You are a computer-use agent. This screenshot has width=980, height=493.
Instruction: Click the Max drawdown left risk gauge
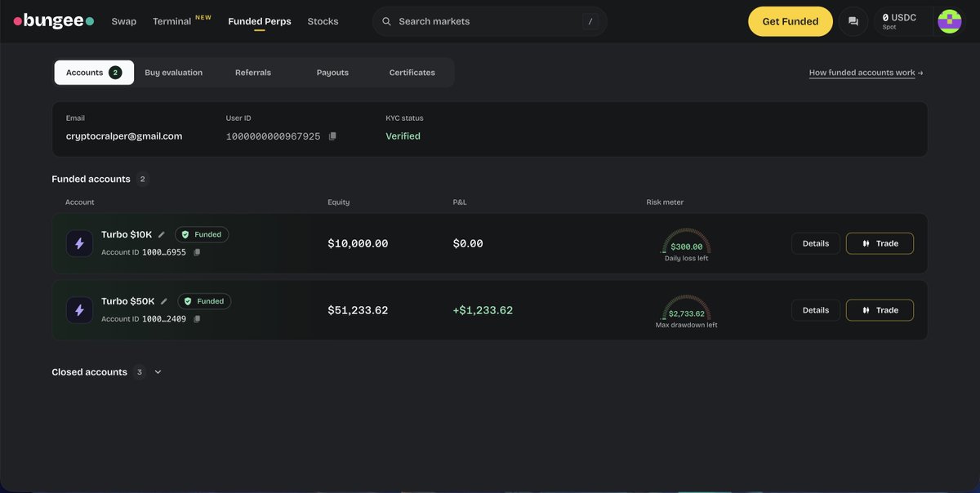[x=686, y=311]
